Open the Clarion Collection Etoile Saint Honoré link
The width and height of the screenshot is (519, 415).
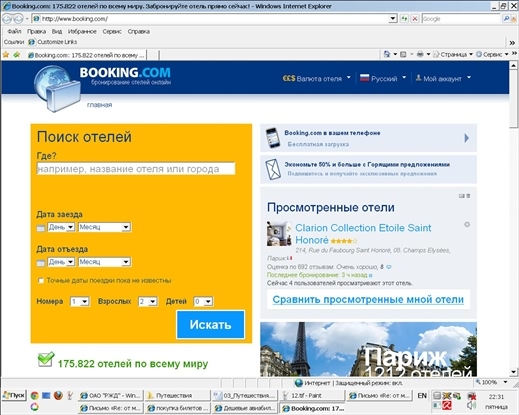point(363,234)
